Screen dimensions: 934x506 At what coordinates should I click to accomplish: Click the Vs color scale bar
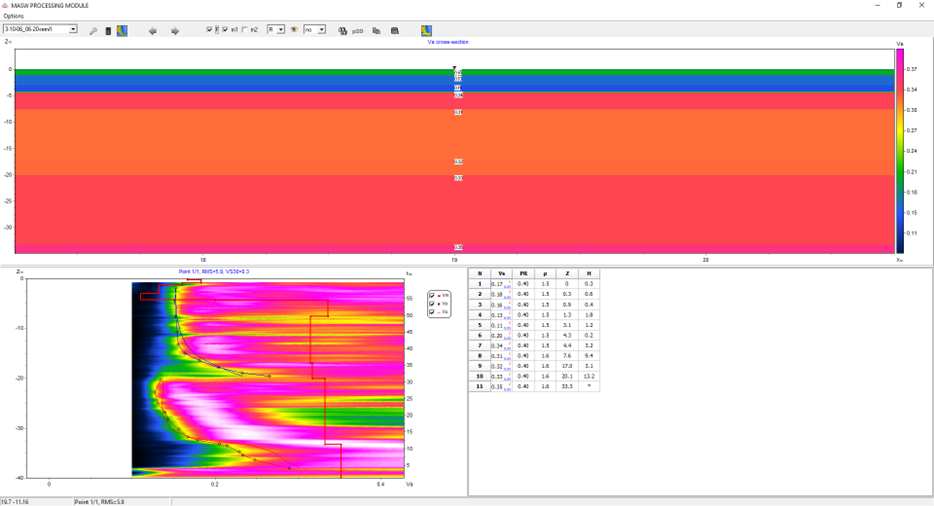(x=900, y=150)
